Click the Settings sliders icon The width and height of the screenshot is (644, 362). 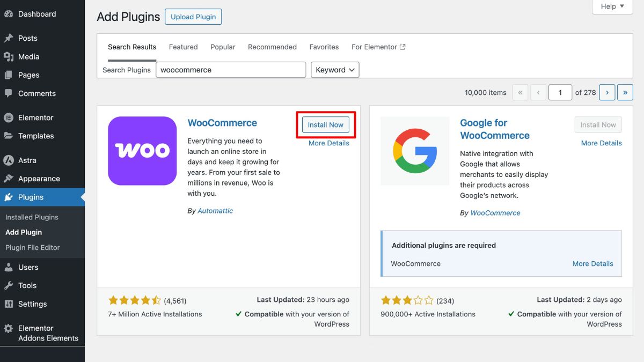[x=9, y=304]
